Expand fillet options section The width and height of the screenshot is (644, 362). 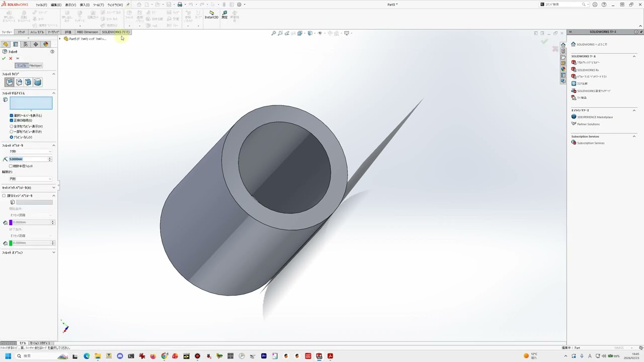(54, 252)
